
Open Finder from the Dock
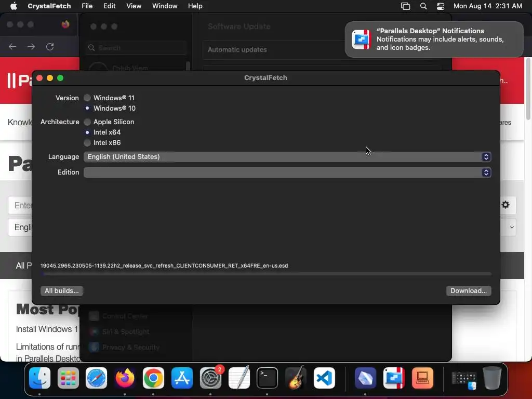click(39, 378)
